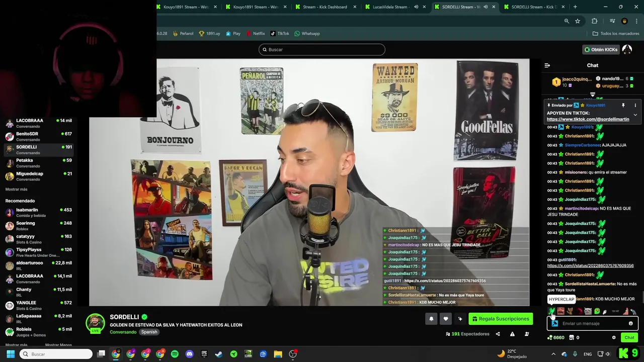Open the x.com status link in chat
The height and width of the screenshot is (362, 644).
click(590, 265)
